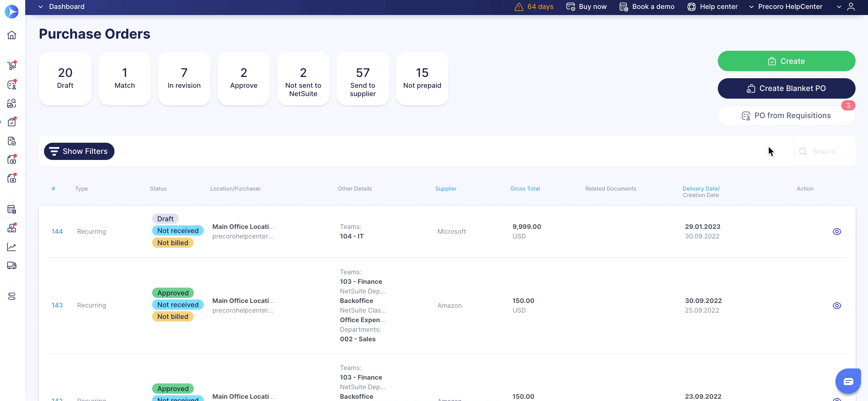Open the purchase orders bag sidebar icon
868x401 pixels.
click(12, 122)
